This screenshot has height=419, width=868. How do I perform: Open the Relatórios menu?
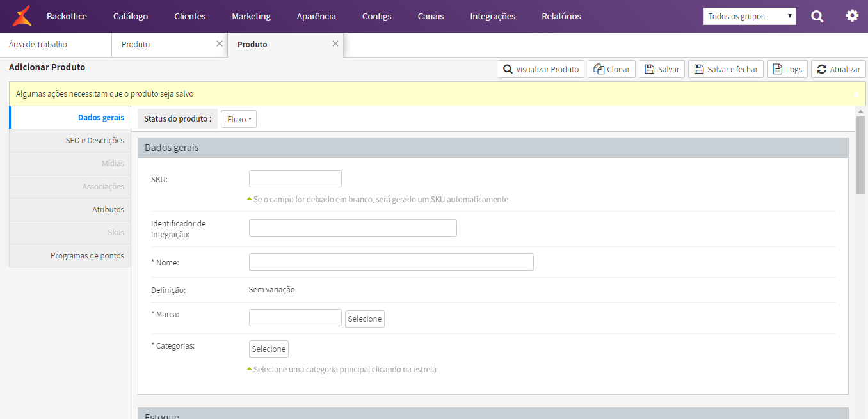[561, 17]
